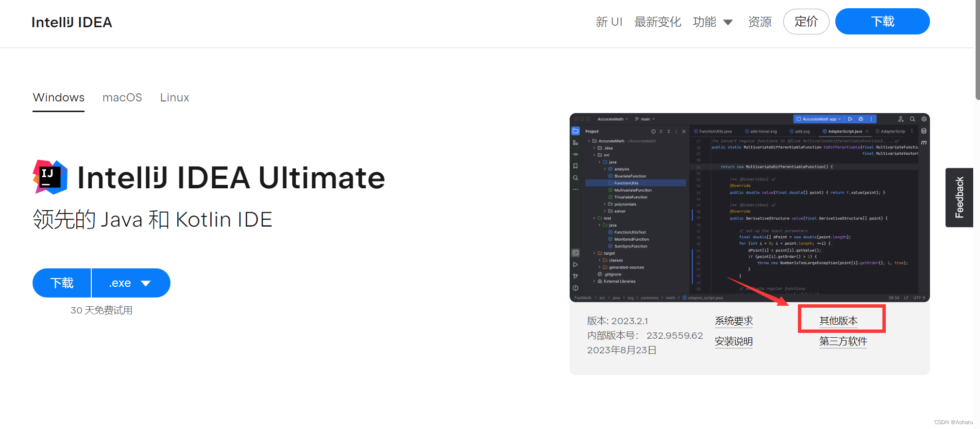
Task: Click the 定价 pricing button
Action: [x=806, y=21]
